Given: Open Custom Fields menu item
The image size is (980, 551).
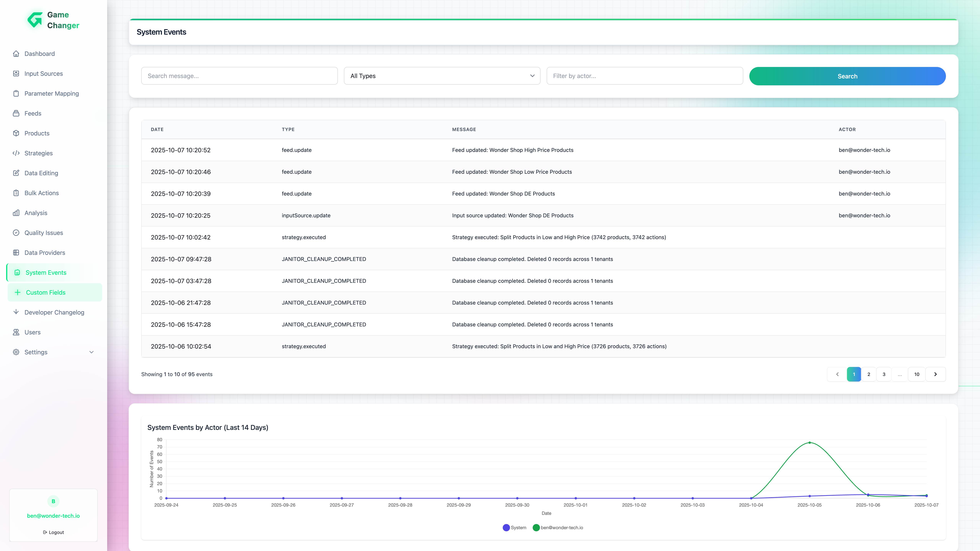Looking at the screenshot, I should 46,292.
